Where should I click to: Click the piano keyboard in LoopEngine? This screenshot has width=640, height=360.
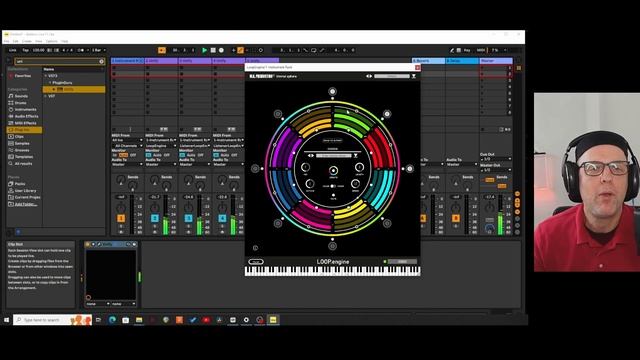[332, 271]
